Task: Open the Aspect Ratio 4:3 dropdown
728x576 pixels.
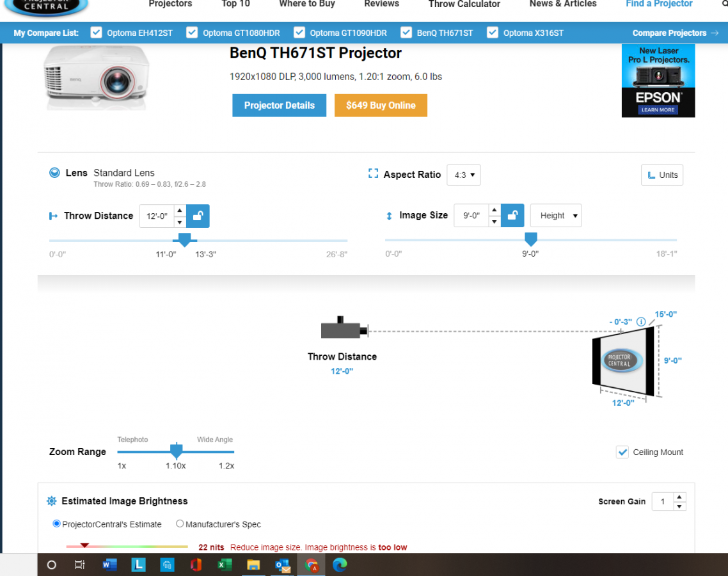Action: click(x=464, y=175)
